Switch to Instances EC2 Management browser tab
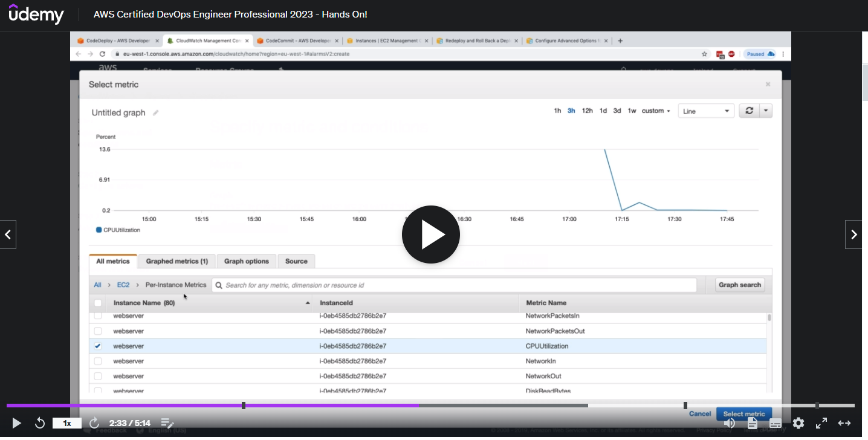This screenshot has width=868, height=440. [387, 40]
